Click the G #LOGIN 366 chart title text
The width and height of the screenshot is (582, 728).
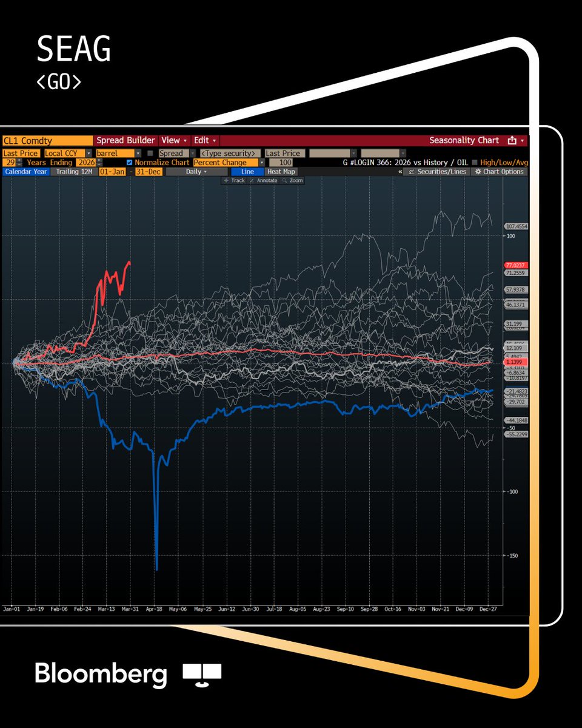click(x=405, y=163)
